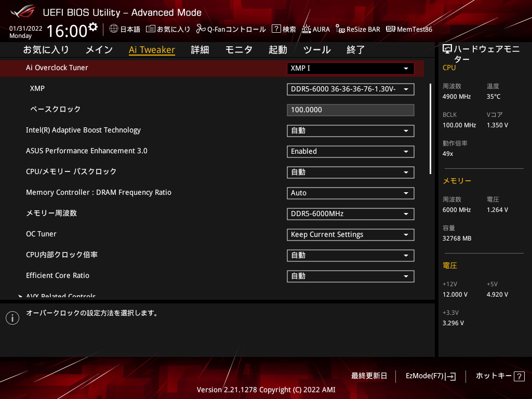Click the clock time 16:00
Screen dimensions: 532x399
67,31
